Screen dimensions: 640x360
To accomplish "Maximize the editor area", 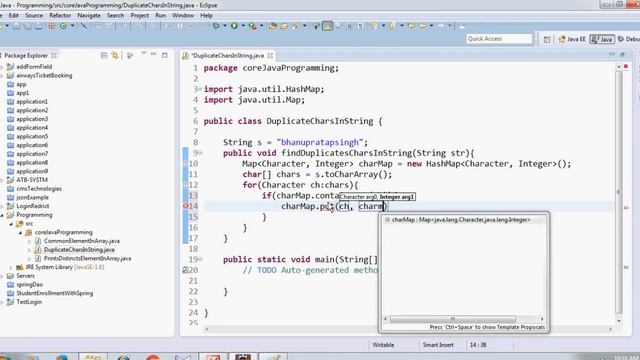I will click(622, 54).
